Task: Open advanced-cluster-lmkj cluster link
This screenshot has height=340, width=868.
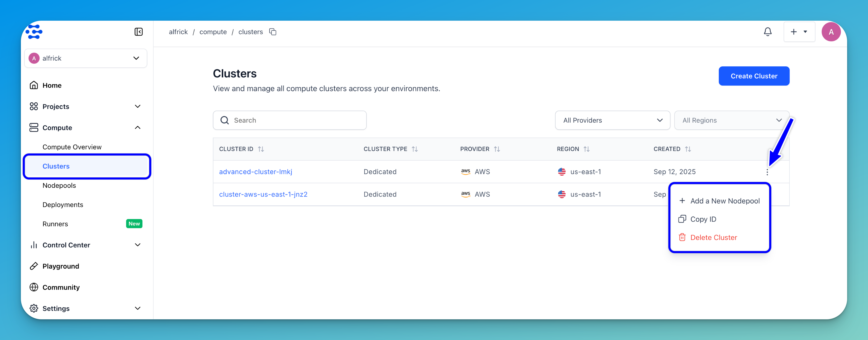Action: pyautogui.click(x=255, y=172)
